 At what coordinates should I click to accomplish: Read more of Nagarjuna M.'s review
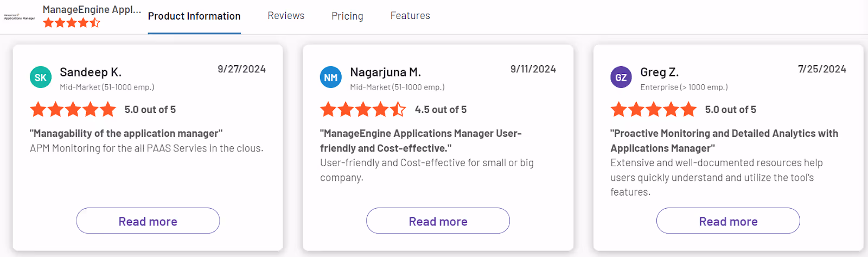(438, 221)
